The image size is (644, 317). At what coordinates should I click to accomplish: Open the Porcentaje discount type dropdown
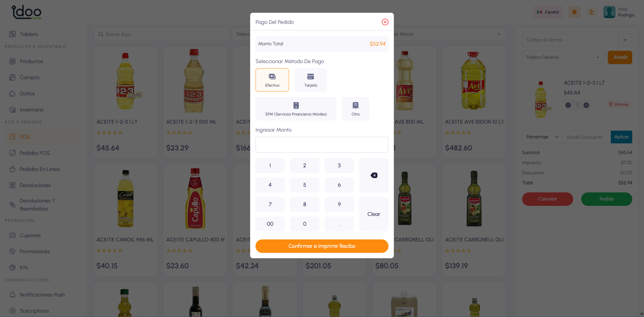pos(542,137)
